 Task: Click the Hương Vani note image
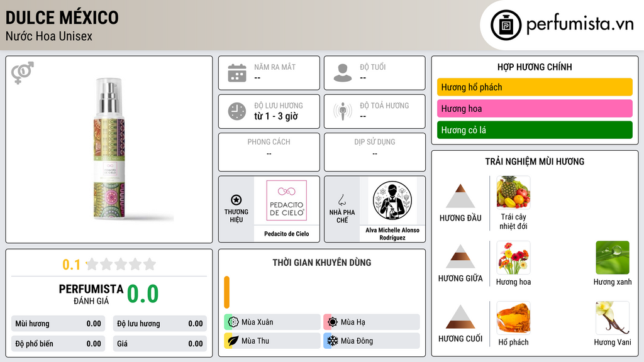pyautogui.click(x=613, y=317)
